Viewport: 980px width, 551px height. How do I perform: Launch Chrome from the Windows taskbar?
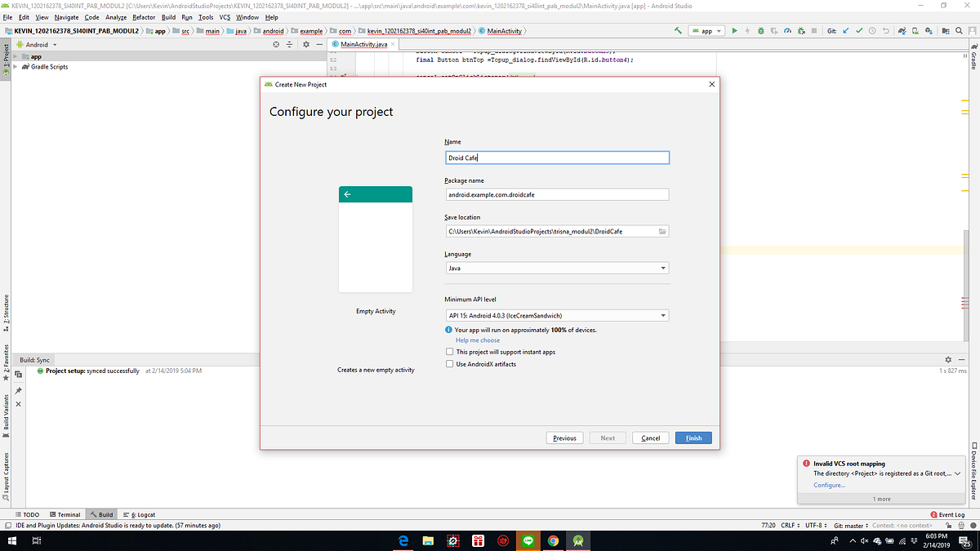pos(553,540)
